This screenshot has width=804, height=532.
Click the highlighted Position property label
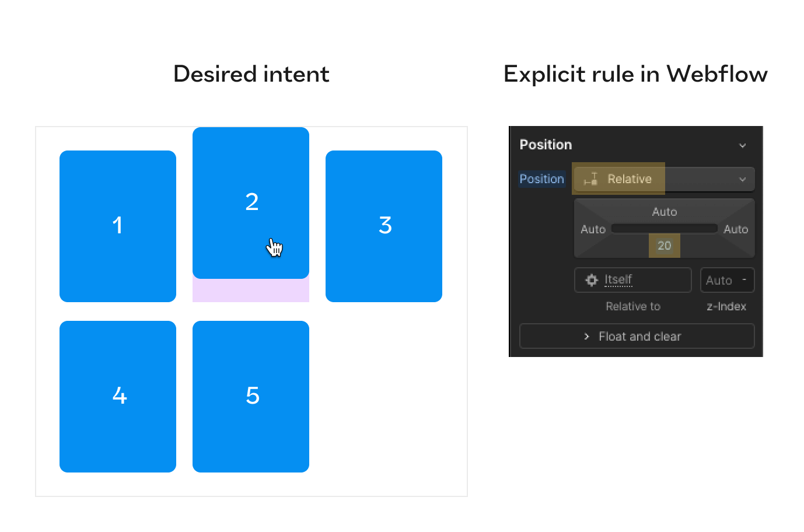point(541,179)
